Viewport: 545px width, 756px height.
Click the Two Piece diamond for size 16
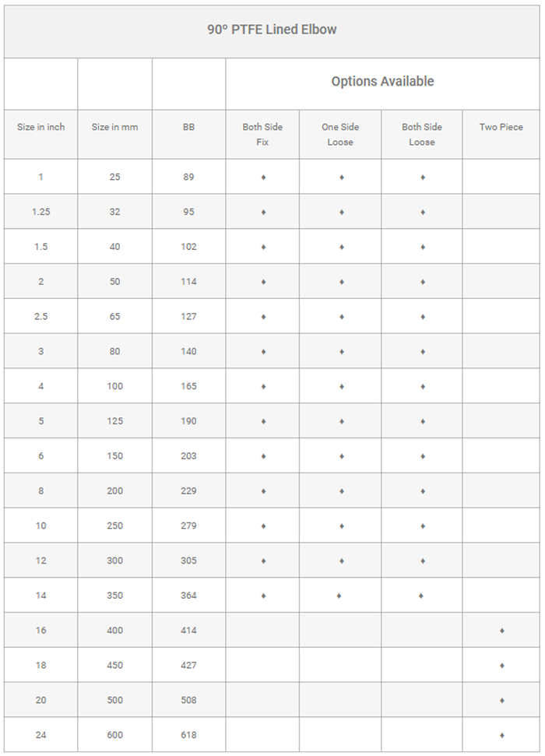(x=502, y=631)
